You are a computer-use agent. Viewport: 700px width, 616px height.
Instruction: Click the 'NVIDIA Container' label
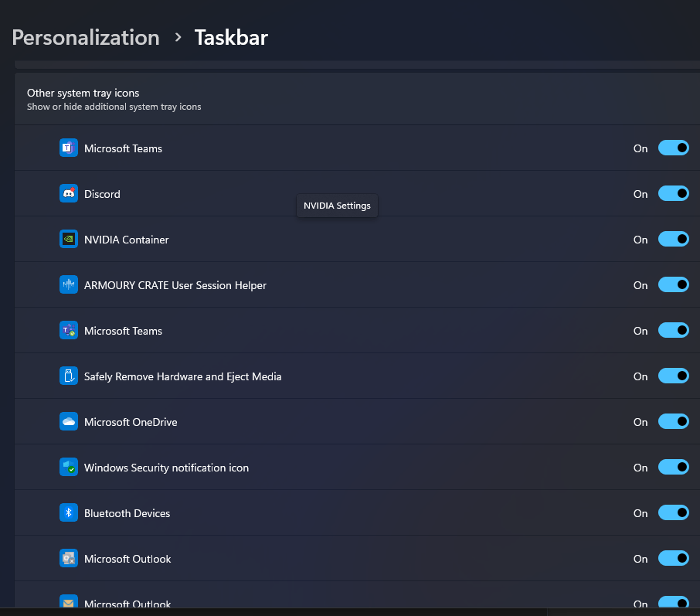pyautogui.click(x=127, y=240)
